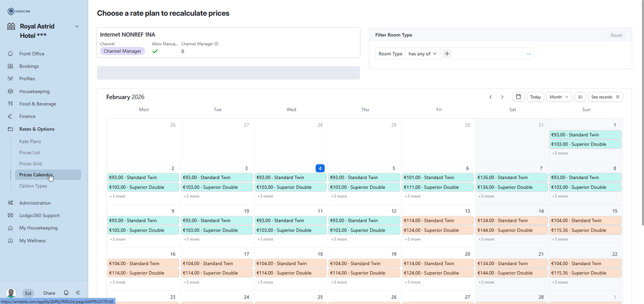644x304 pixels.
Task: Collapse the sidebar with double chevron
Action: [78, 293]
